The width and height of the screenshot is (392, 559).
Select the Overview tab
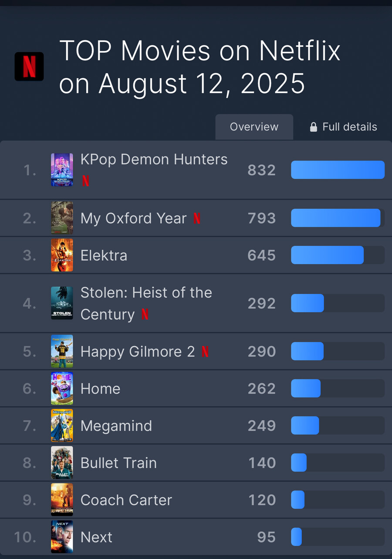point(254,127)
